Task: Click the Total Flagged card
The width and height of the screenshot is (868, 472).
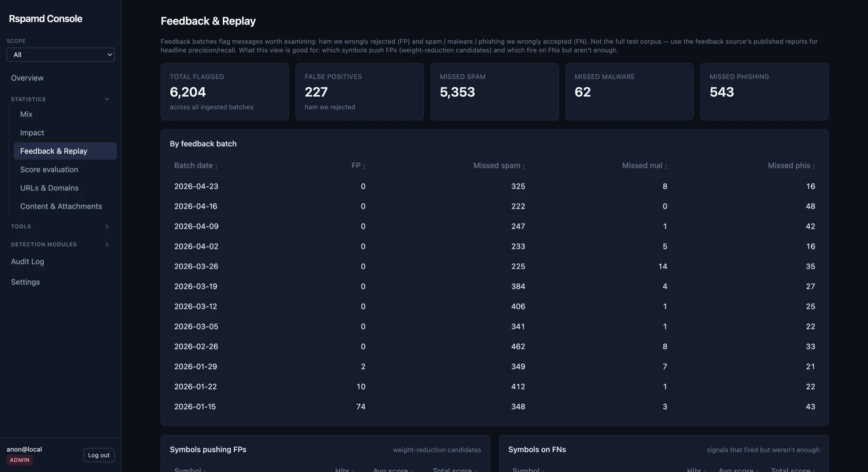Action: coord(225,92)
